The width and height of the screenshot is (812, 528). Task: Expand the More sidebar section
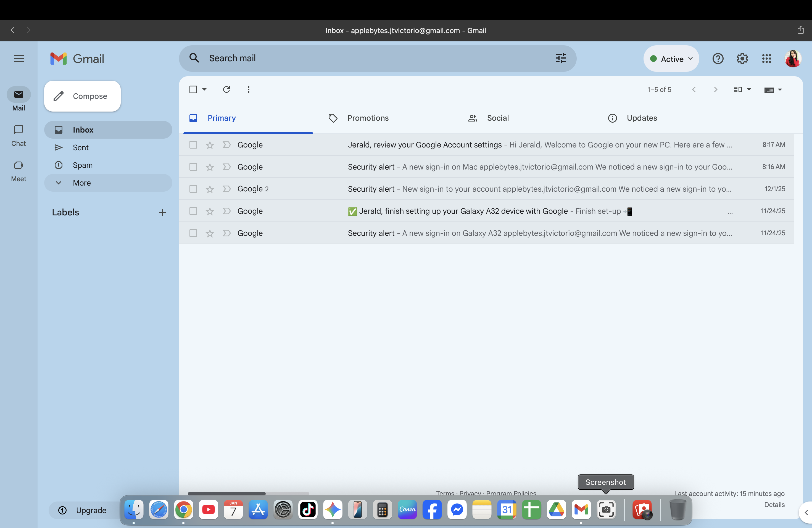coord(82,183)
